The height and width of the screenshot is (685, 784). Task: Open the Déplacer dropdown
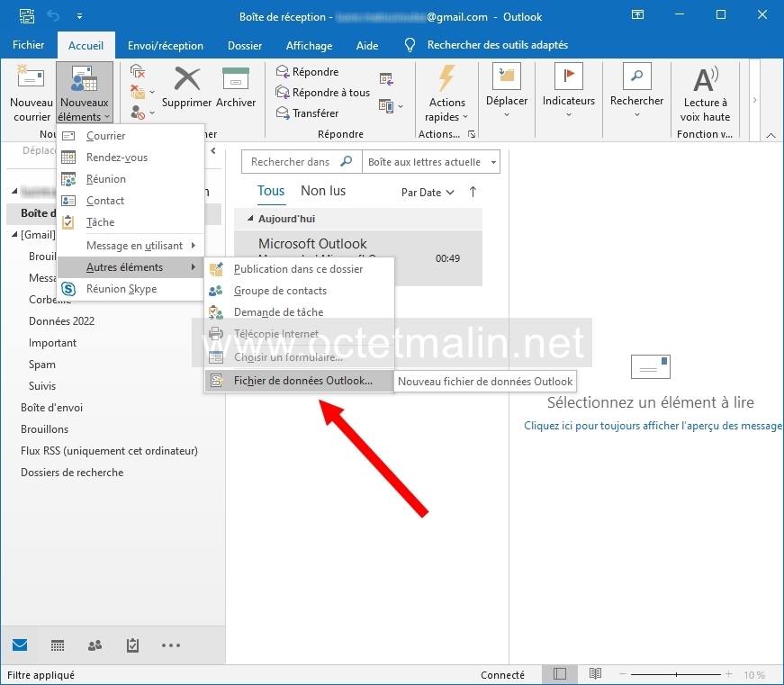(507, 91)
